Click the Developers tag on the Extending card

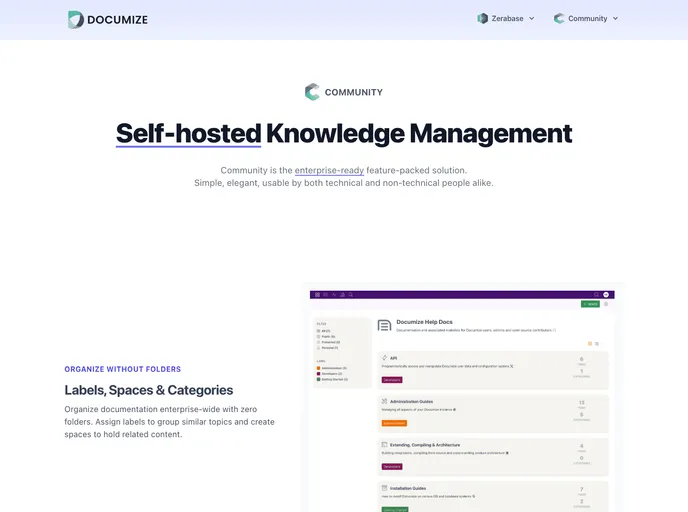(392, 467)
